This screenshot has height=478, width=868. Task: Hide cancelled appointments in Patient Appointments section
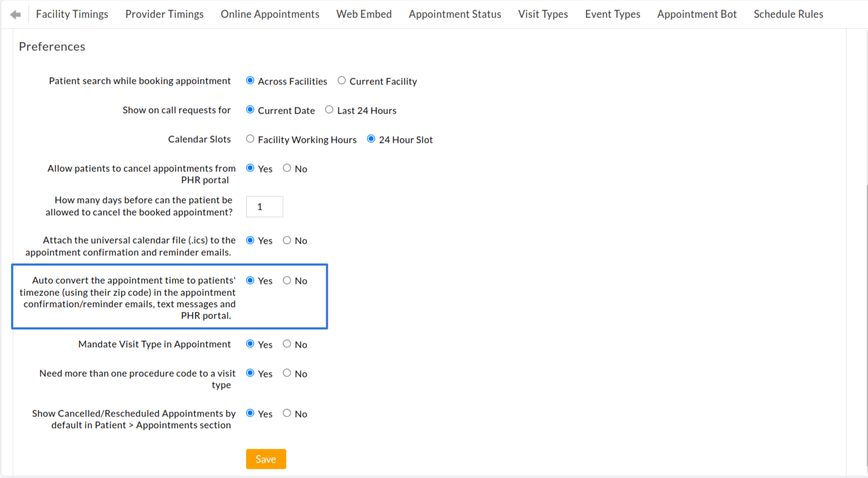tap(286, 414)
